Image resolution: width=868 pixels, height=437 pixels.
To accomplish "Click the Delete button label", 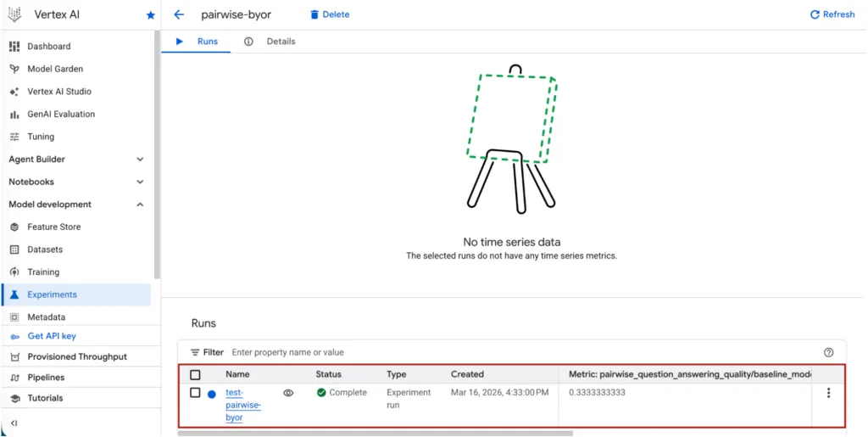I will [336, 14].
